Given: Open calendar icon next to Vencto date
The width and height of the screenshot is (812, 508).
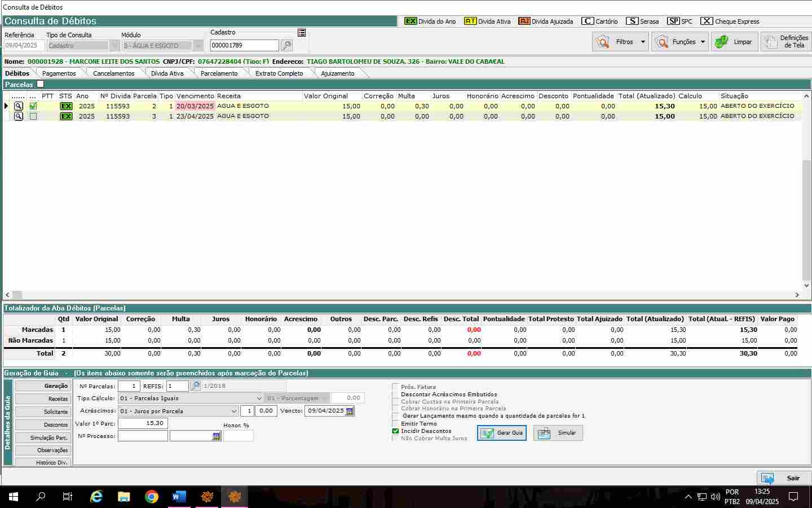Looking at the screenshot, I should (350, 411).
